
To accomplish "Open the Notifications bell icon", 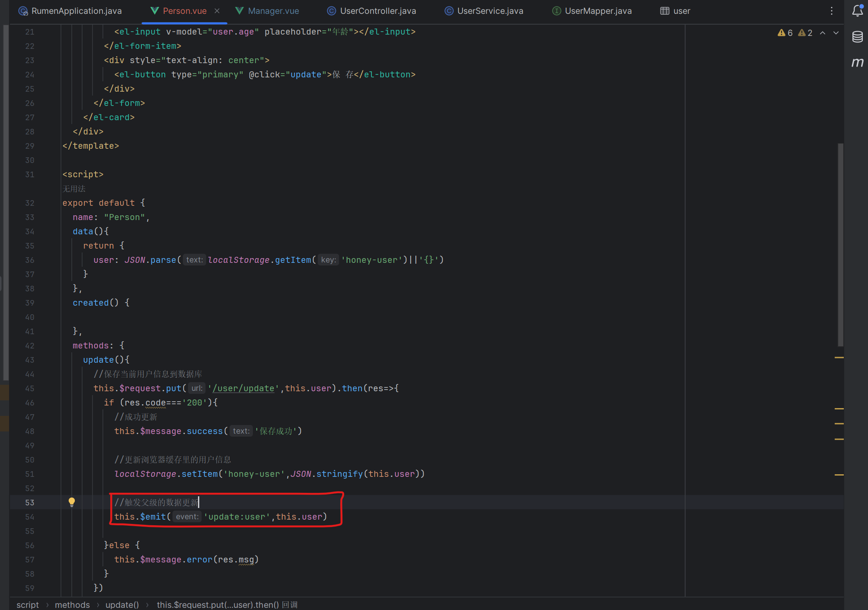I will pos(857,11).
